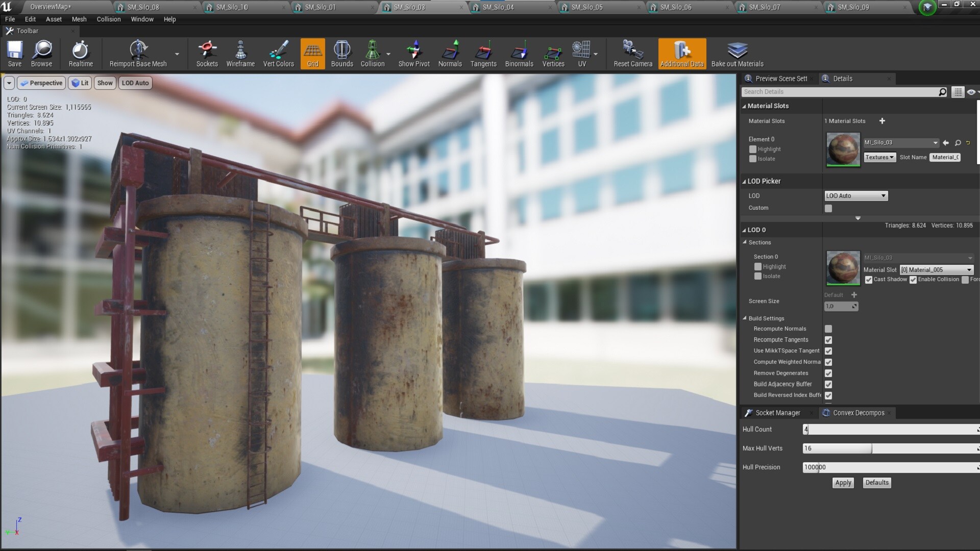This screenshot has height=551, width=980.
Task: Switch to the SM_Silo_07 tab
Action: [x=764, y=7]
